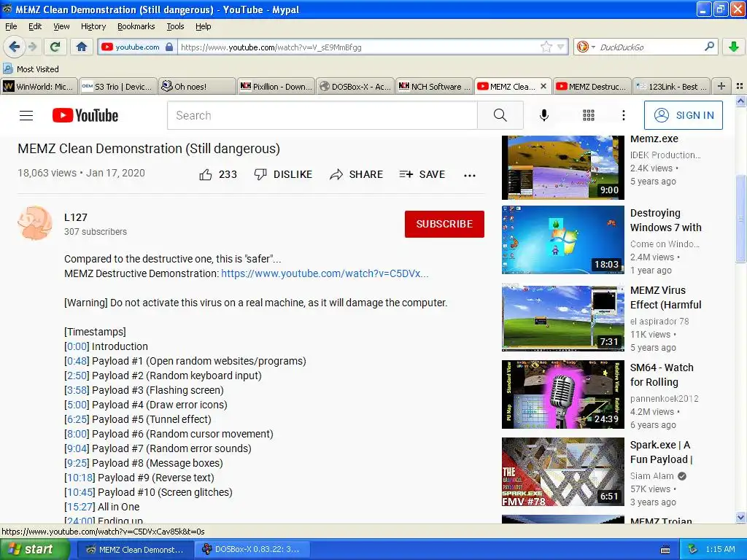Screen dimensions: 747x560
Task: Click the YouTube logo
Action: tap(85, 115)
